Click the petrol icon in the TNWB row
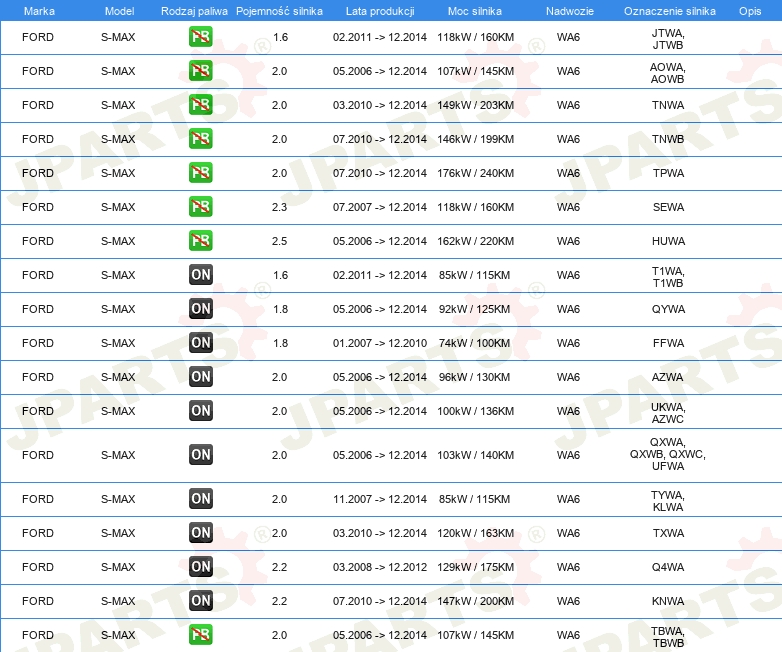 coord(200,139)
